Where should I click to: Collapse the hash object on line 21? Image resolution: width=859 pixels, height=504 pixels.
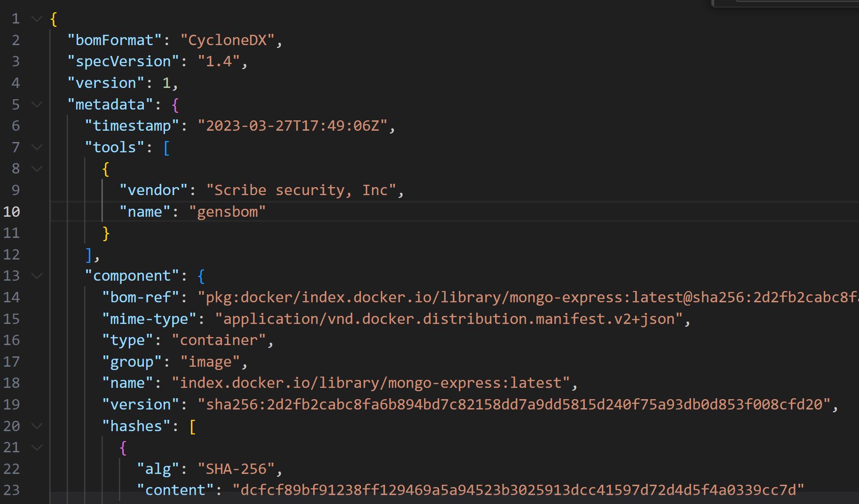(x=37, y=447)
